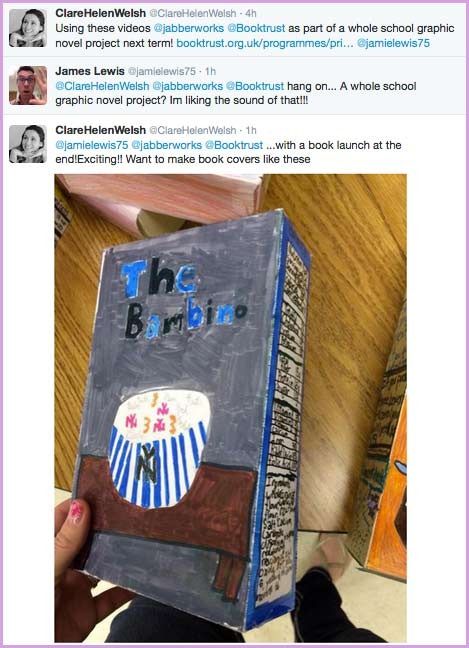
Task: Open the ClareHelenWelsh name on third tweet
Action: (100, 130)
